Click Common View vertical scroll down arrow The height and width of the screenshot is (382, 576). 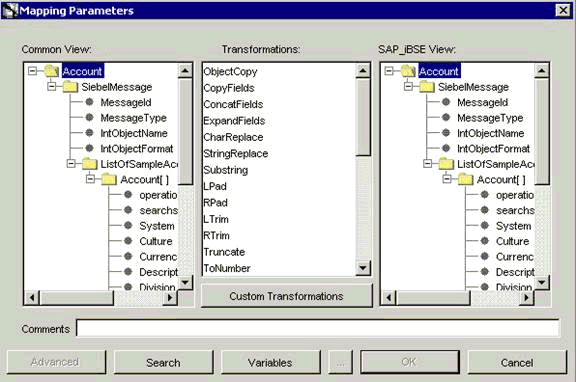[185, 282]
